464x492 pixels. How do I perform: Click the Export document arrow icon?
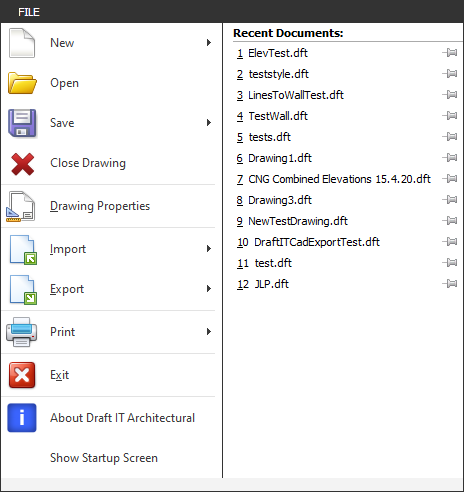(x=23, y=290)
